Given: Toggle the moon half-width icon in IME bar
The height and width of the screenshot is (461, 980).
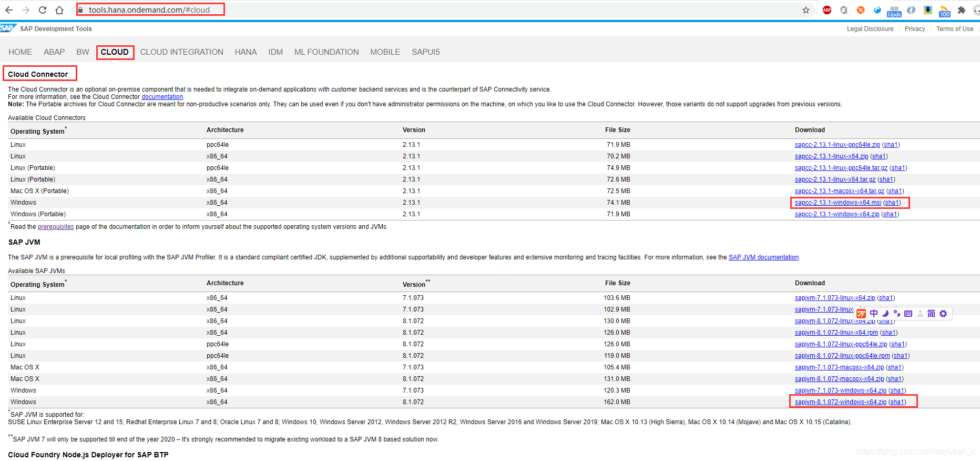Looking at the screenshot, I should [885, 314].
